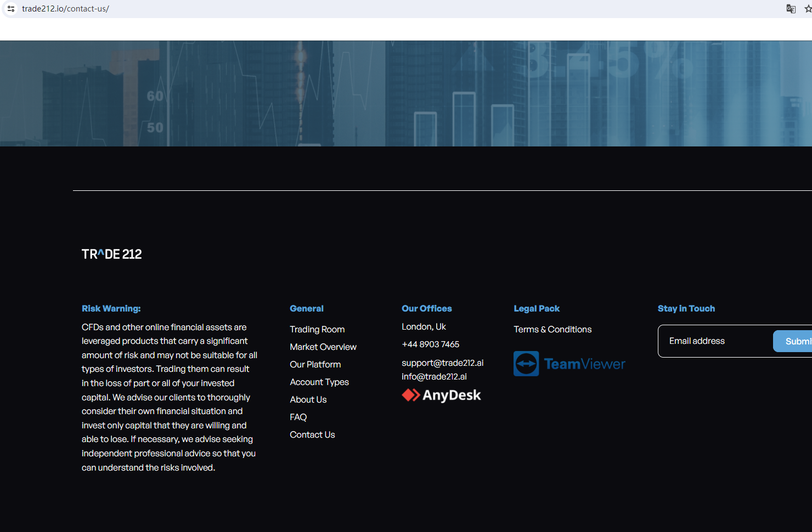This screenshot has width=812, height=532.
Task: Click Contact Us in footer
Action: click(312, 435)
